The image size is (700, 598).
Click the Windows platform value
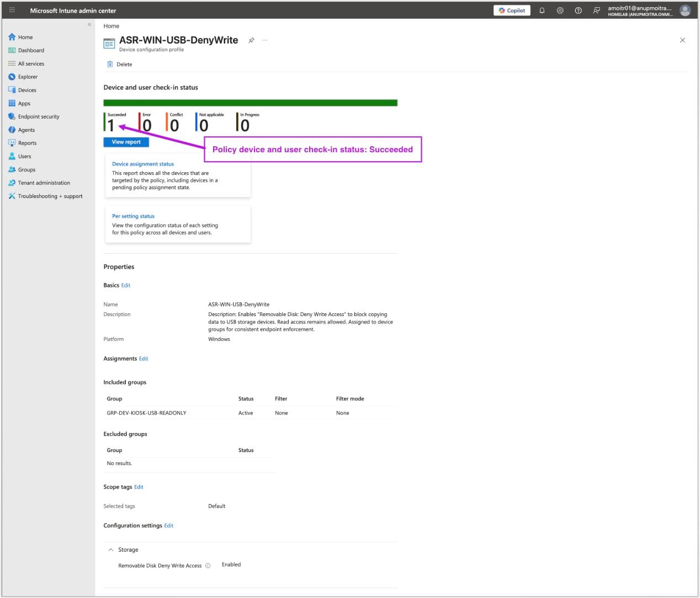pyautogui.click(x=219, y=339)
